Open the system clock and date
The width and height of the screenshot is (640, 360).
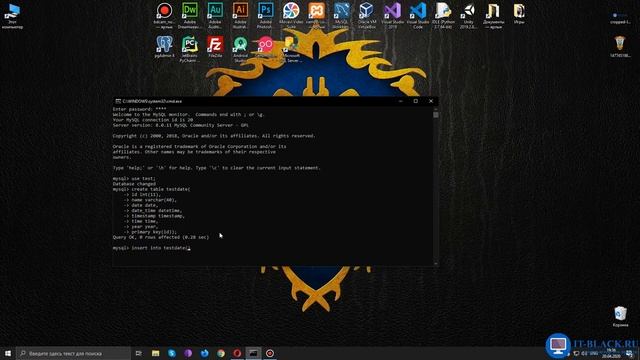(x=611, y=353)
